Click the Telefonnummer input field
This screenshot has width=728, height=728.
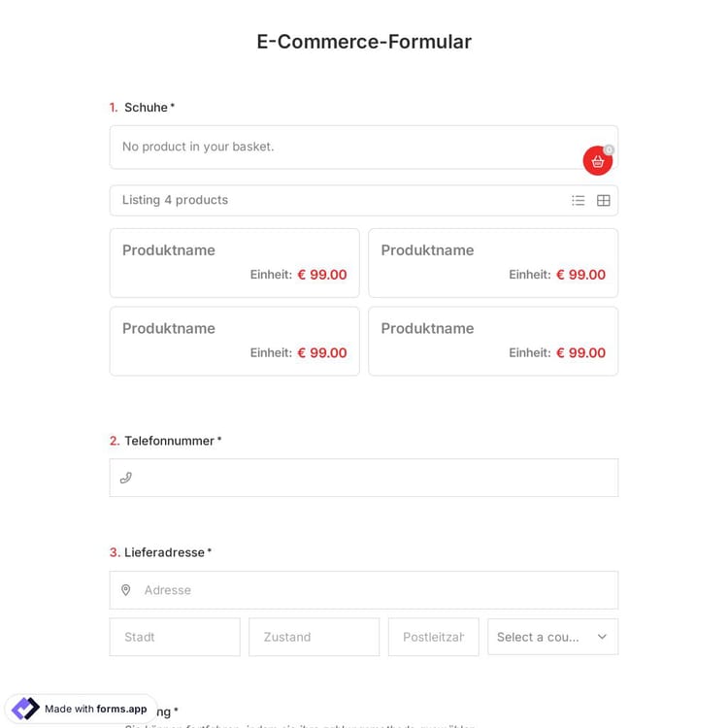[374, 478]
